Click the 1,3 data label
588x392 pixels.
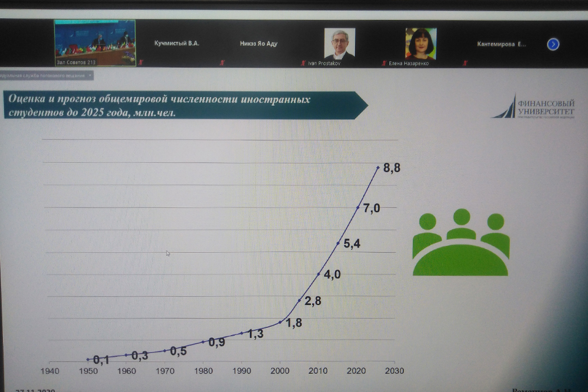point(255,334)
